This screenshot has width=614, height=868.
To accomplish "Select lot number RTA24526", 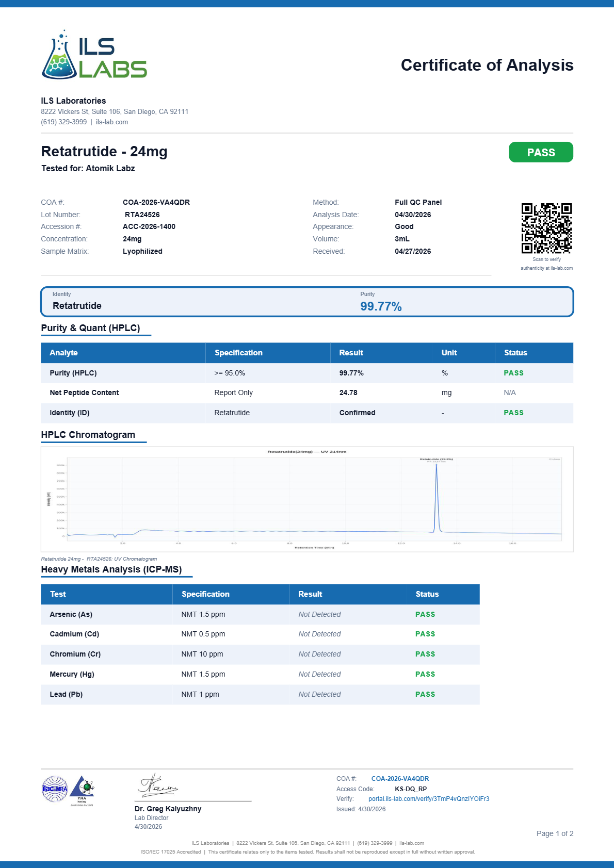I will coord(142,215).
